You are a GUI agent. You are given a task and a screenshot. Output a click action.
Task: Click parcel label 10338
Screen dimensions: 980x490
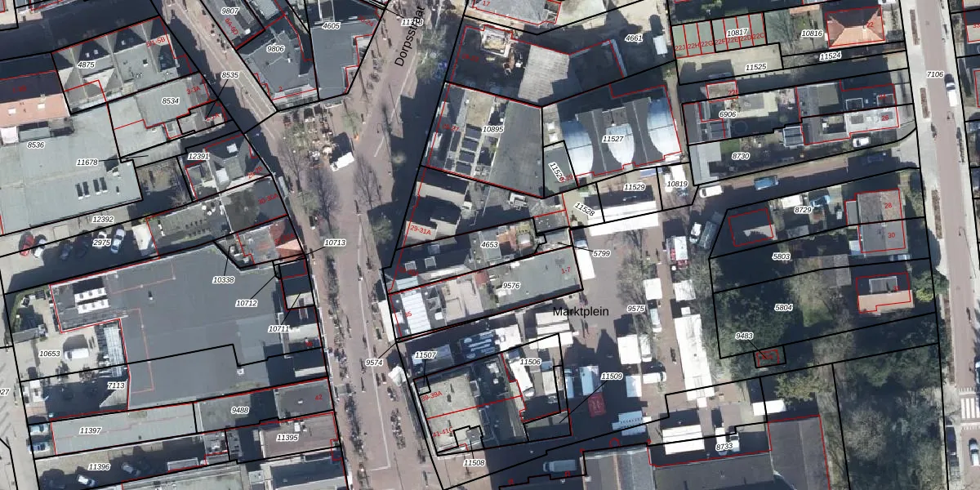tap(223, 279)
